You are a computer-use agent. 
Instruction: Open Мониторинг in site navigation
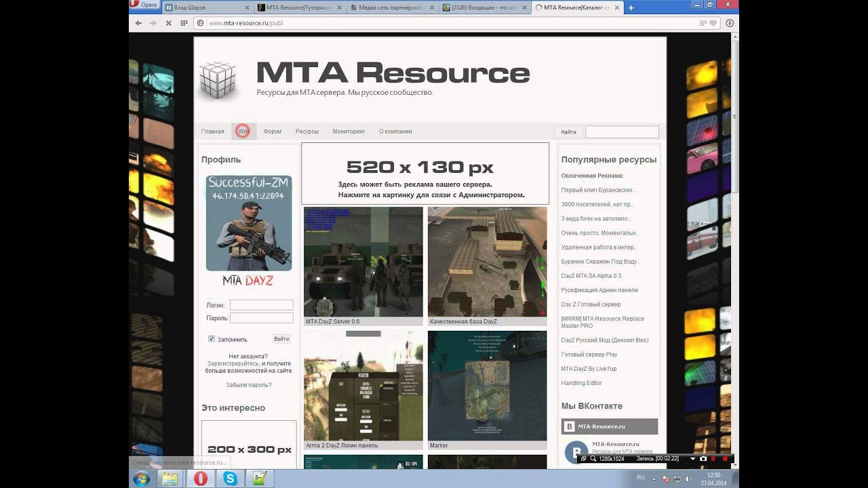tap(349, 131)
